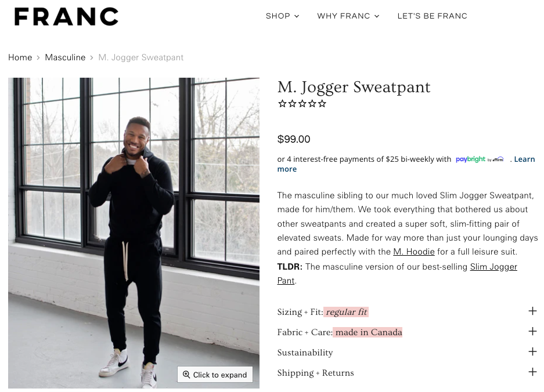Click the star rating icons
The image size is (544, 392).
(x=302, y=104)
